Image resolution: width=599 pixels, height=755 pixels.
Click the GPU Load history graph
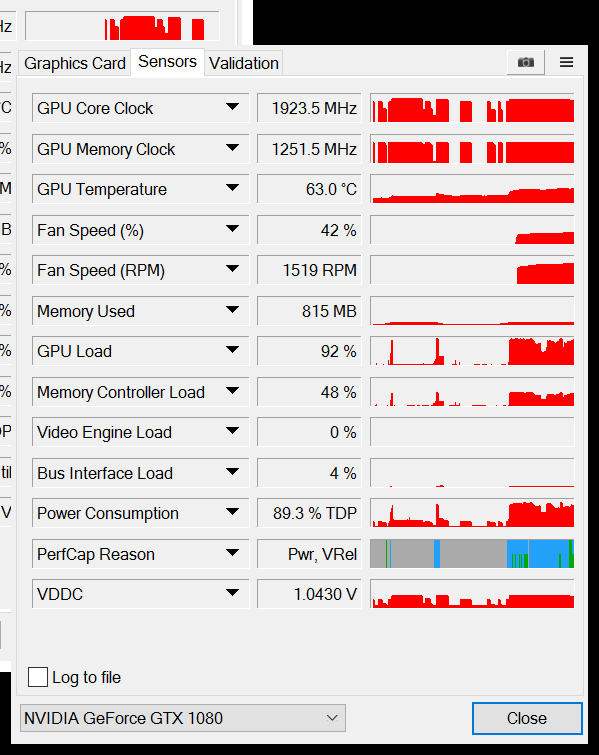point(472,351)
